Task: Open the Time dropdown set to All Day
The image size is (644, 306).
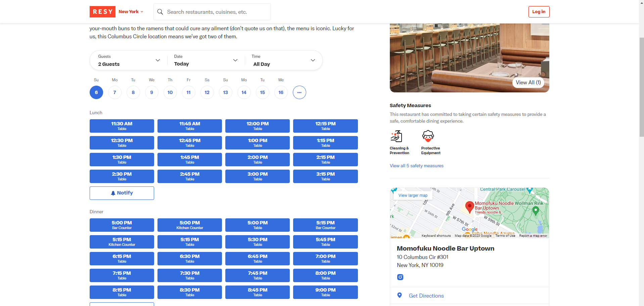Action: point(283,60)
